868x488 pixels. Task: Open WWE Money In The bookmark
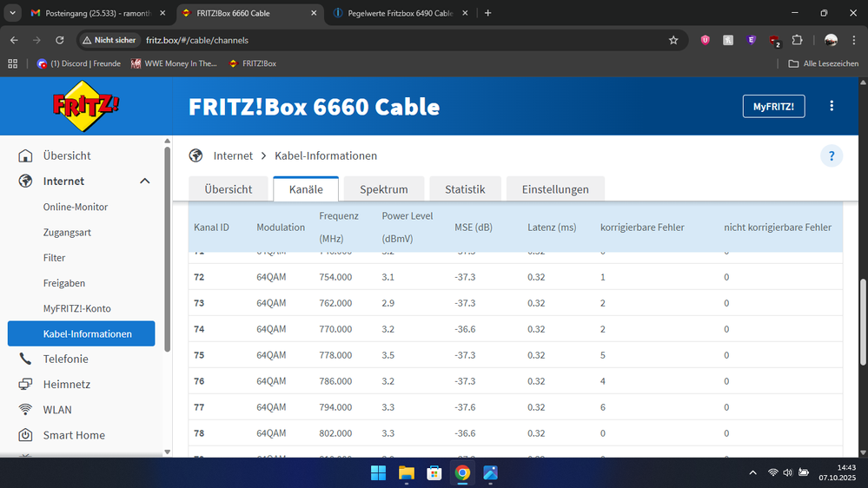[173, 63]
